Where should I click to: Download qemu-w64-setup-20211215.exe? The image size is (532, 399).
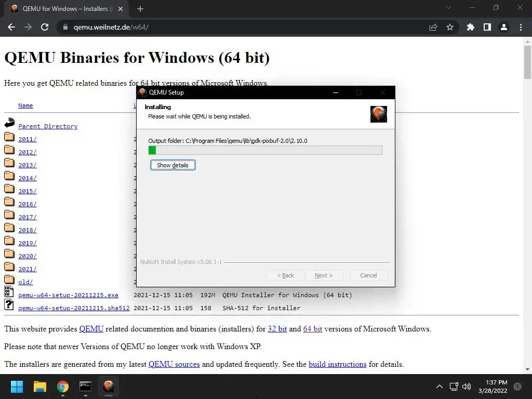coord(68,295)
